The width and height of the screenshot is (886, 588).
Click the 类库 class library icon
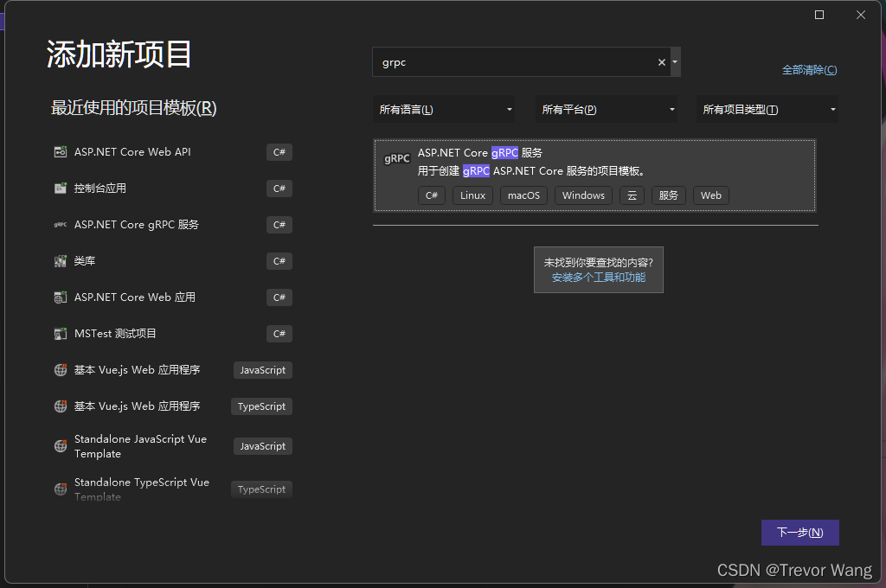pos(60,261)
